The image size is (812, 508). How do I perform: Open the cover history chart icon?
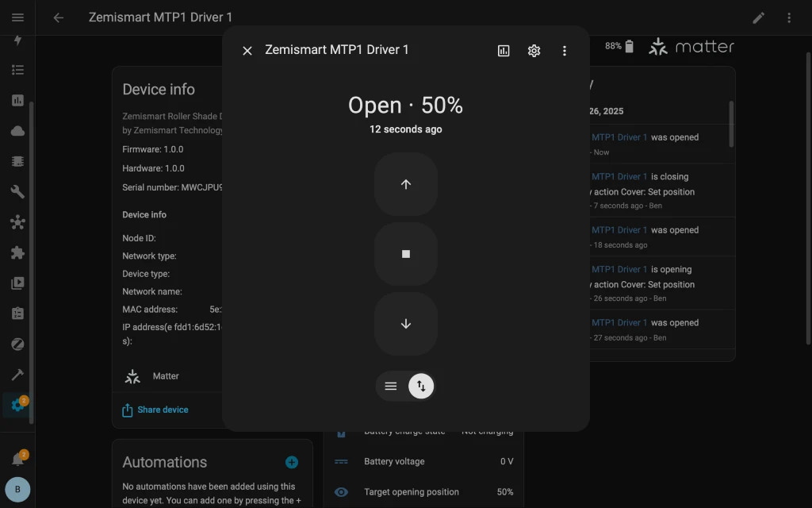504,50
